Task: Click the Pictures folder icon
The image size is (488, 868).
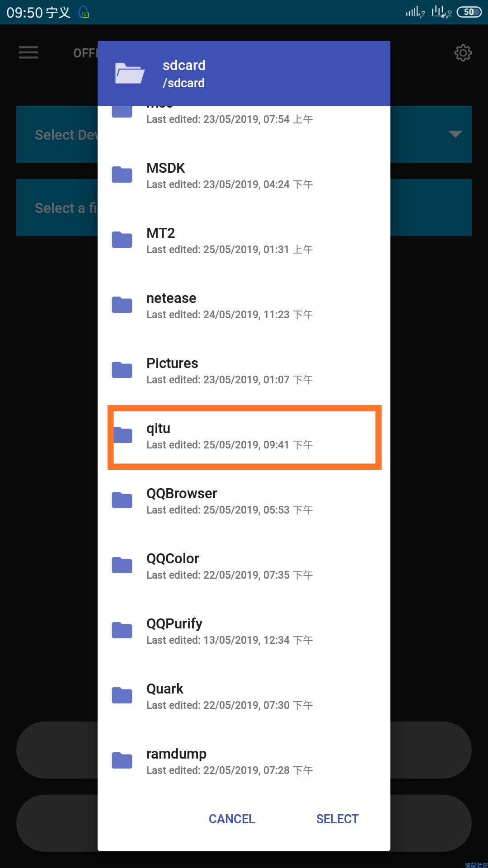Action: (x=122, y=370)
